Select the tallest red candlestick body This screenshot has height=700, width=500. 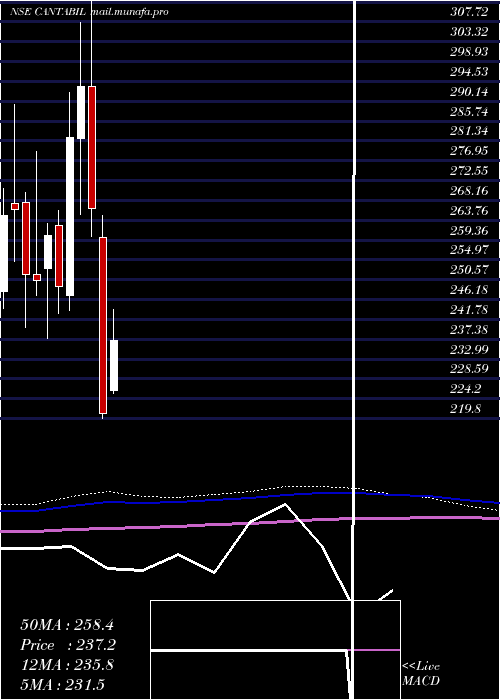[x=103, y=325]
